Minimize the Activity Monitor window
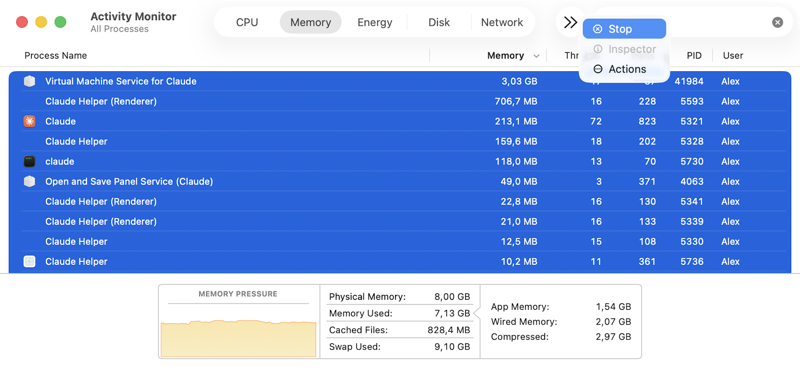 tap(41, 22)
